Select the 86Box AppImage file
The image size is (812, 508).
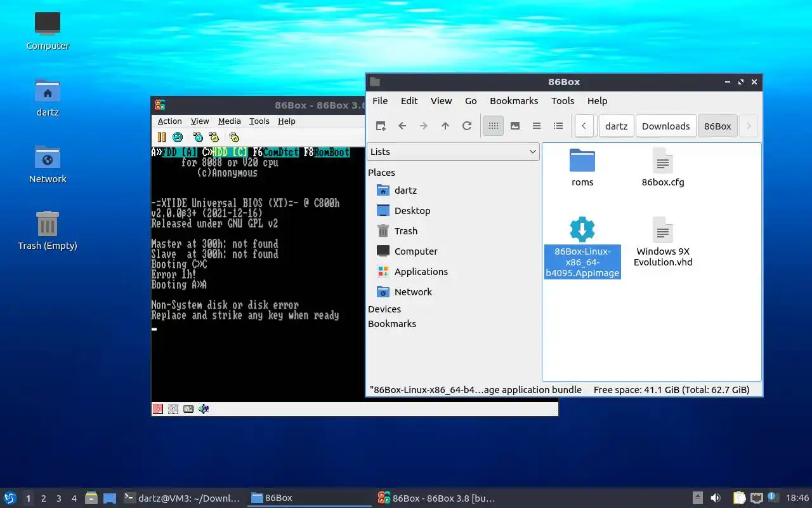pyautogui.click(x=582, y=247)
